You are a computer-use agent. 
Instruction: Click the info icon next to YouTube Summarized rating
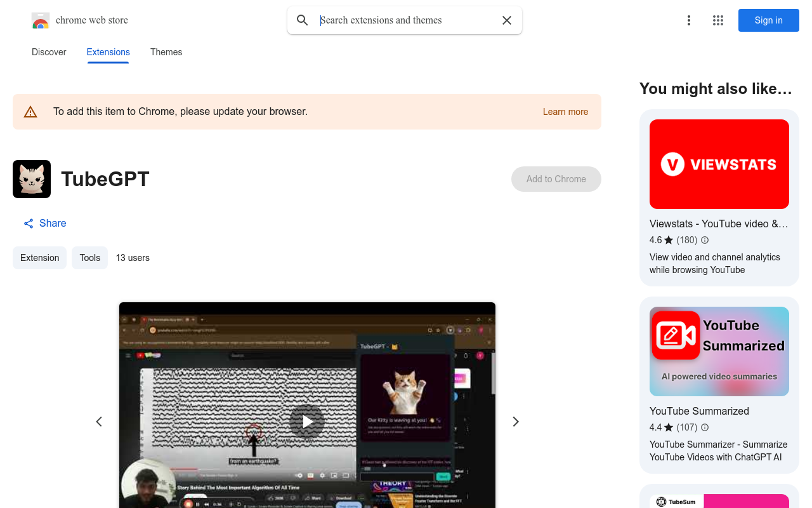[705, 427]
